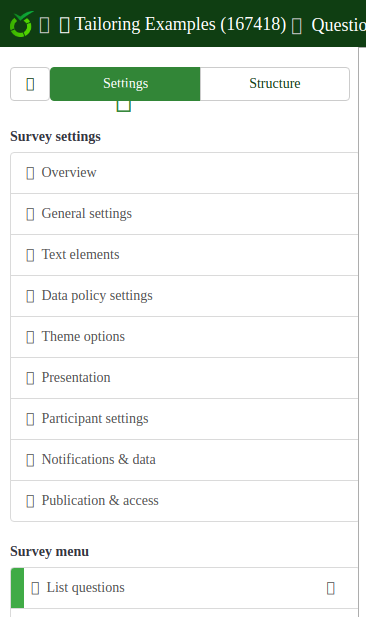This screenshot has height=617, width=366.
Task: Click the Participant settings icon
Action: click(x=30, y=419)
